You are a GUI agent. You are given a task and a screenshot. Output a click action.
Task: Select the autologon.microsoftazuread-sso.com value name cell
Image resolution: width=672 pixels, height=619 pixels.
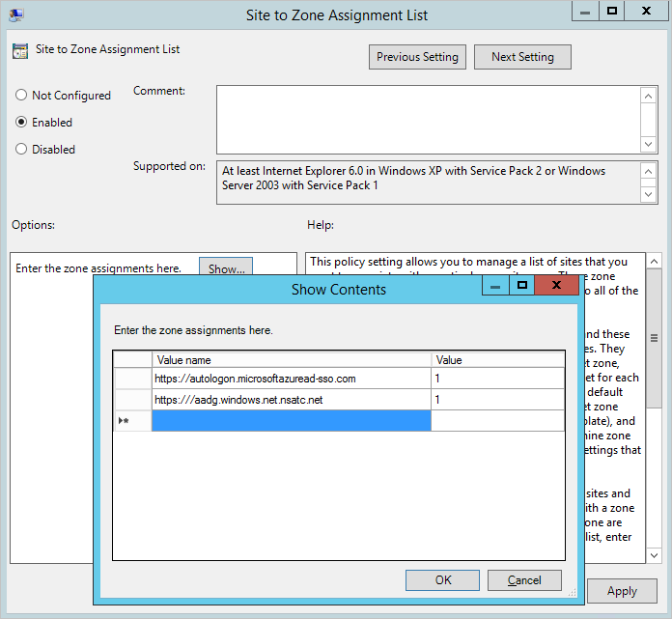292,379
